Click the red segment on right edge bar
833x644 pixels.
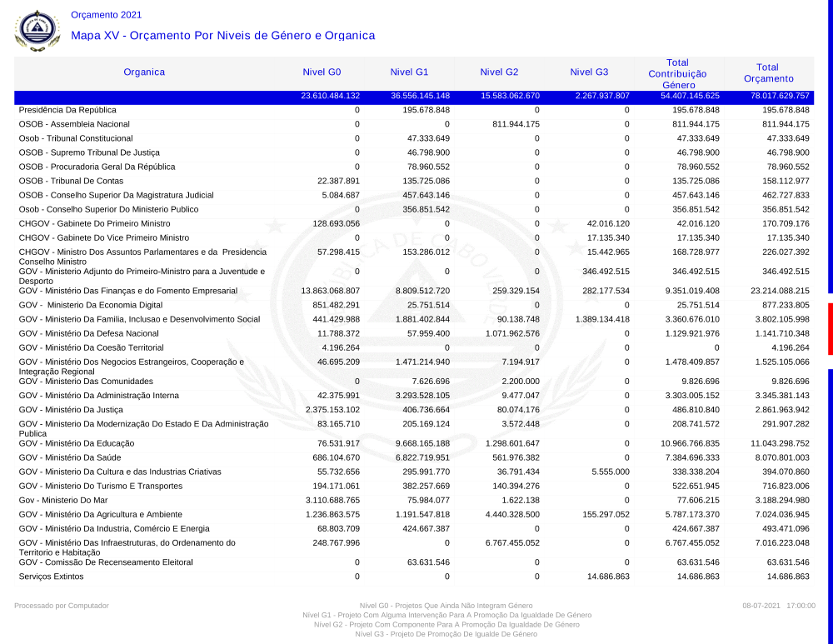pyautogui.click(x=830, y=330)
